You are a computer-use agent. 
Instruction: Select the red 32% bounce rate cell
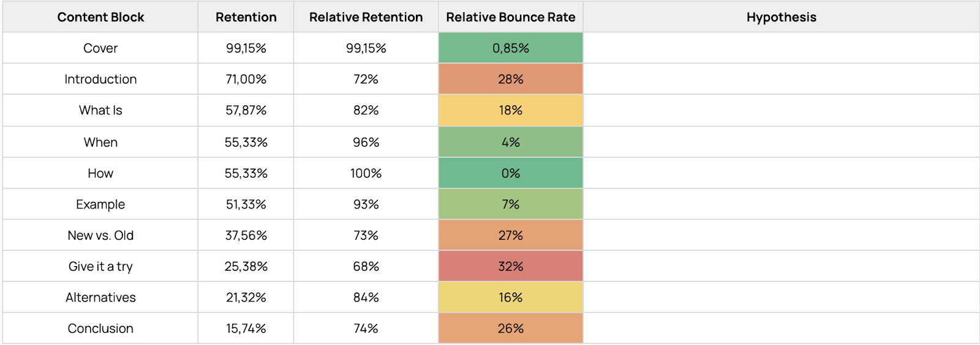point(510,267)
